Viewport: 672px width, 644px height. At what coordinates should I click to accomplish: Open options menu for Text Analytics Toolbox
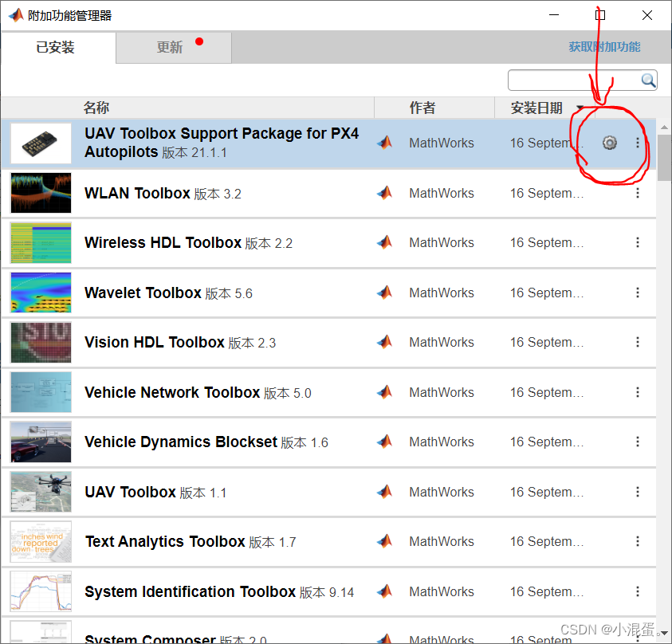pyautogui.click(x=638, y=541)
